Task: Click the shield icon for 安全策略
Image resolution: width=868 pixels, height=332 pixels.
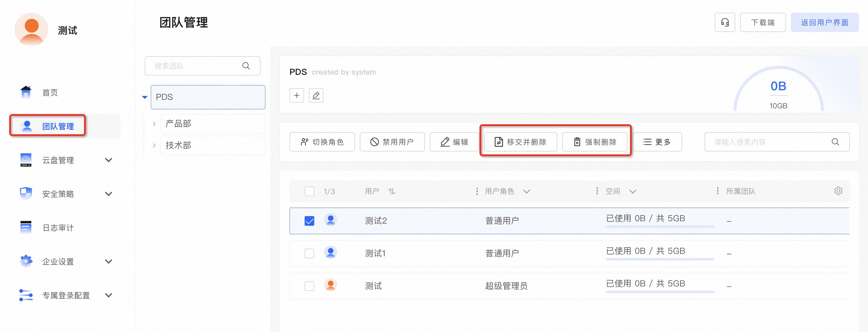Action: [x=26, y=193]
